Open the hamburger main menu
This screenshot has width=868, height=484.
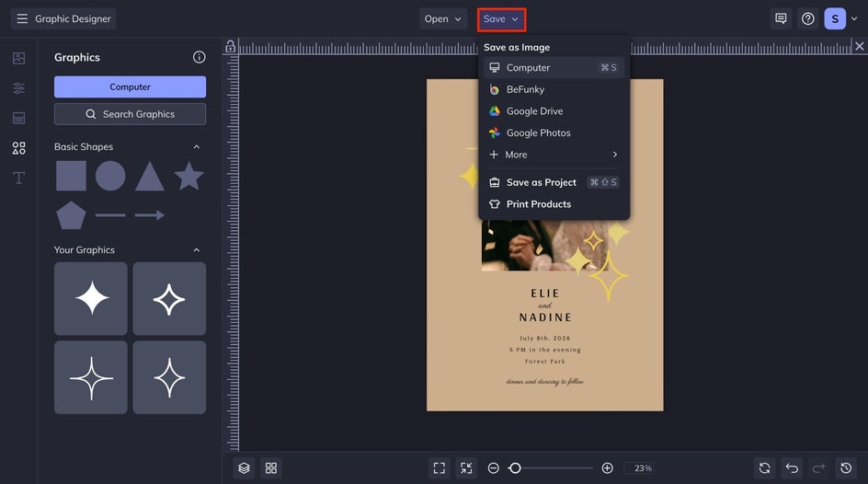22,18
